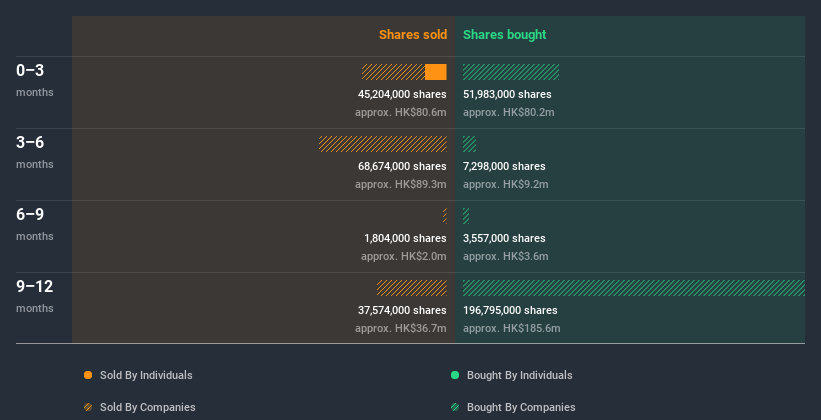Click the 196,795,000 shares value
Screen dimensions: 821x420
(510, 310)
